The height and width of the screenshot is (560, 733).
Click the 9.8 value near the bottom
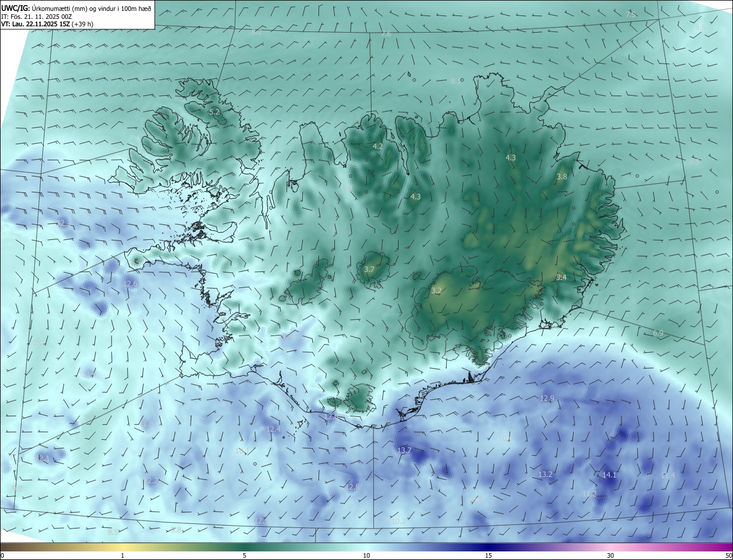(176, 530)
